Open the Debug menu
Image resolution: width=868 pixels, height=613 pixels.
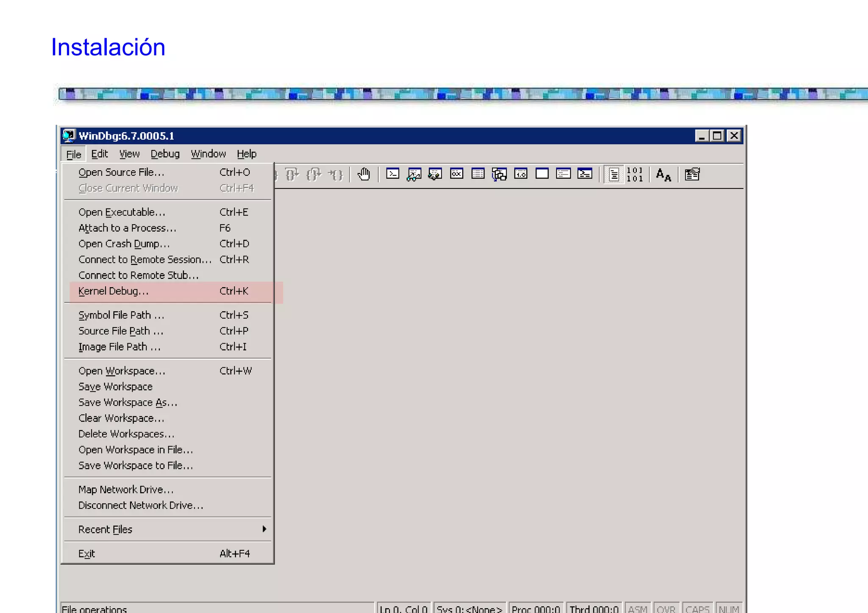[x=165, y=154]
